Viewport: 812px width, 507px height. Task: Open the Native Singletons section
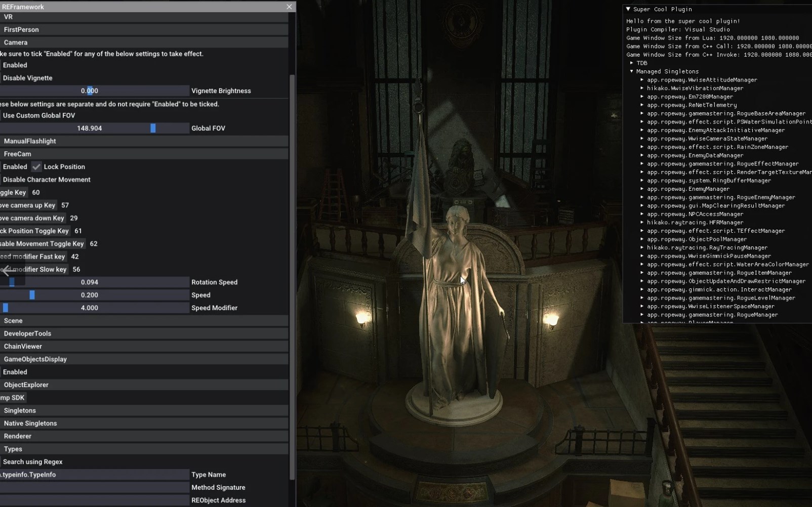pyautogui.click(x=144, y=424)
